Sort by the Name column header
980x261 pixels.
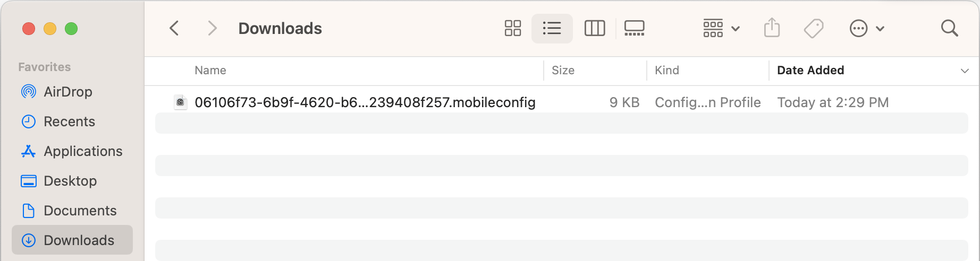(x=210, y=70)
